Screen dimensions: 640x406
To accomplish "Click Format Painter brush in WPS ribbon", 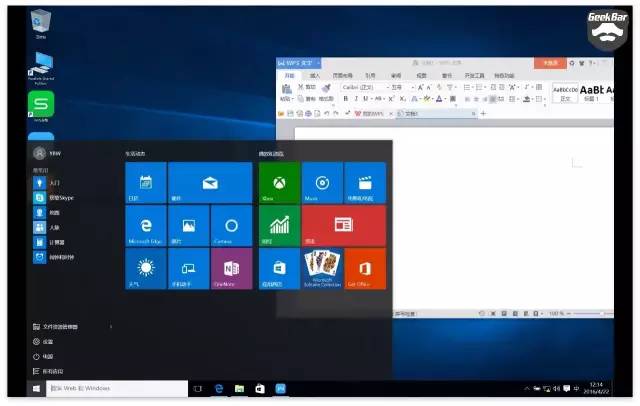I will click(x=326, y=87).
